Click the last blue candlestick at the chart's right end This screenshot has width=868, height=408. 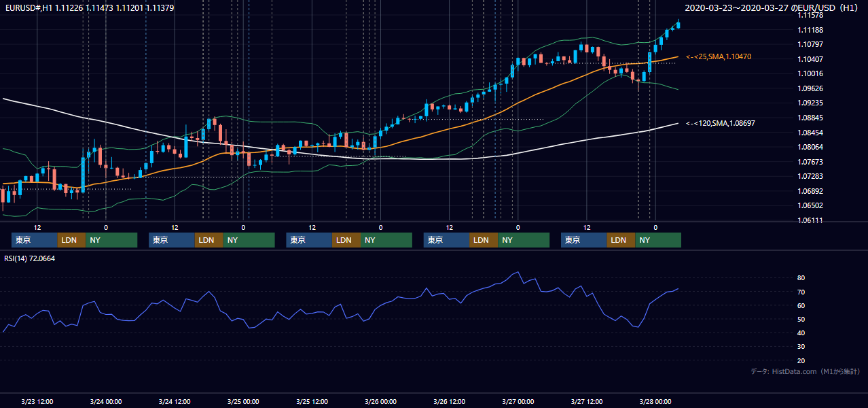[x=679, y=24]
